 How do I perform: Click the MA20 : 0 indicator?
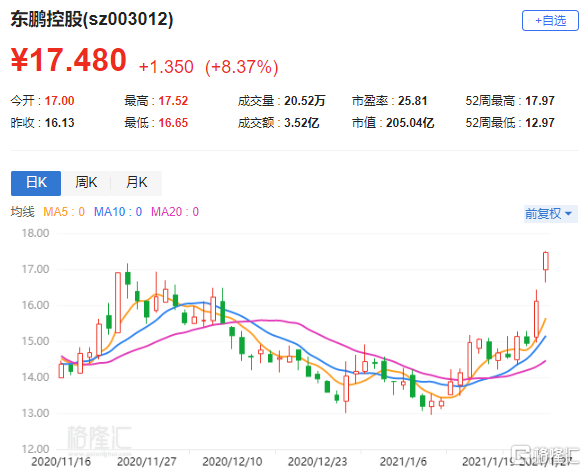[x=175, y=212]
